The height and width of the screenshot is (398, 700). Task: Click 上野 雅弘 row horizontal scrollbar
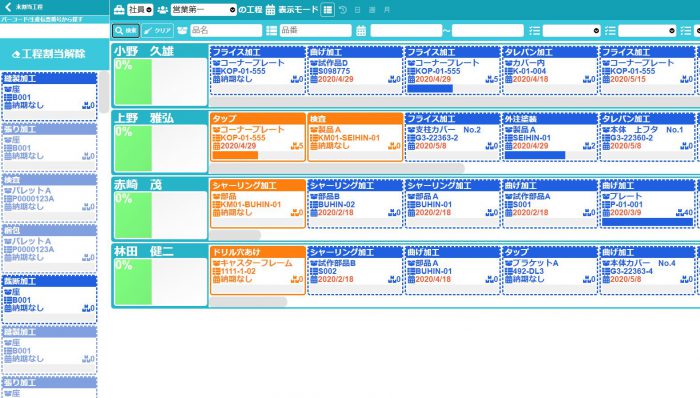[x=337, y=168]
